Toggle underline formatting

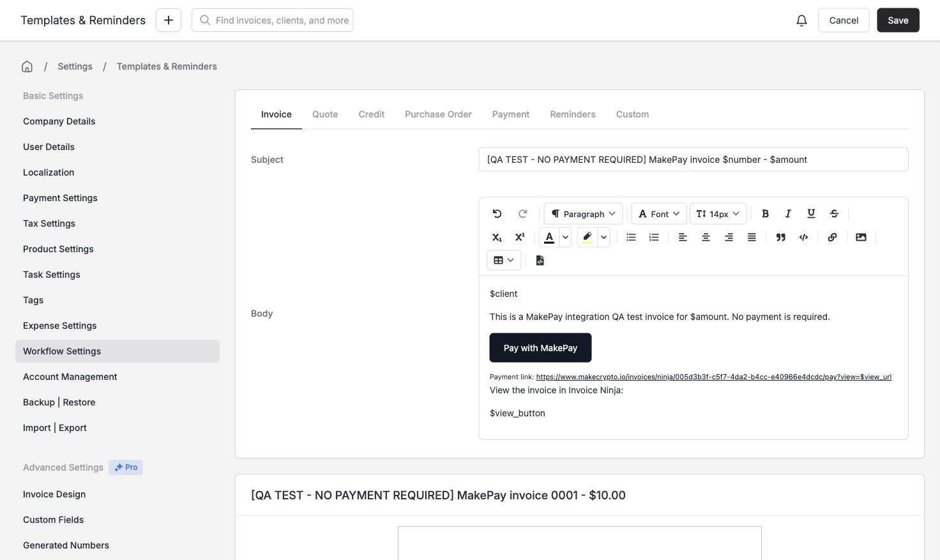[811, 214]
